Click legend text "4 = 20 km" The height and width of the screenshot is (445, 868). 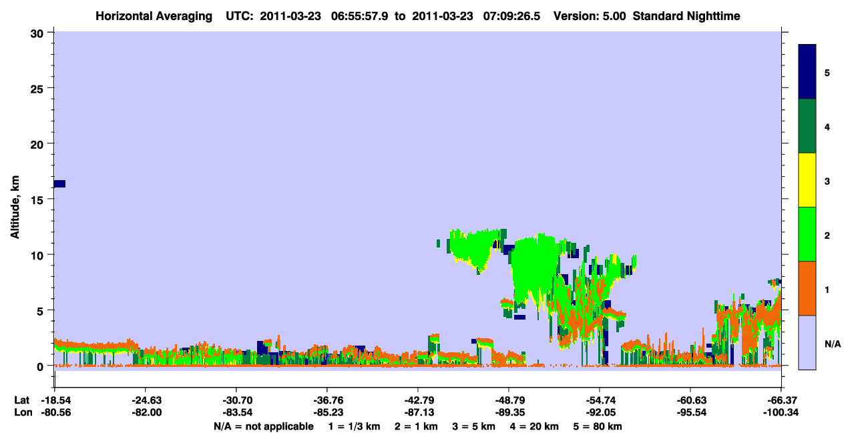[x=535, y=426]
